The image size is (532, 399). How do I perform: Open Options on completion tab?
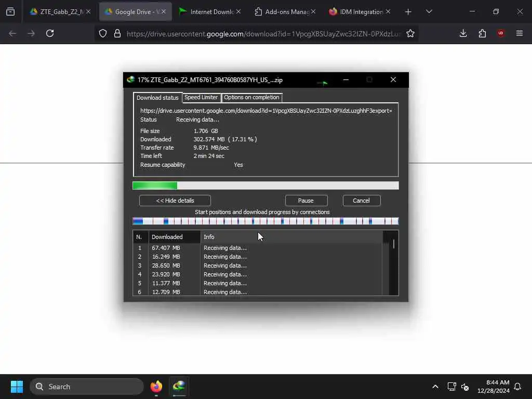pos(251,97)
